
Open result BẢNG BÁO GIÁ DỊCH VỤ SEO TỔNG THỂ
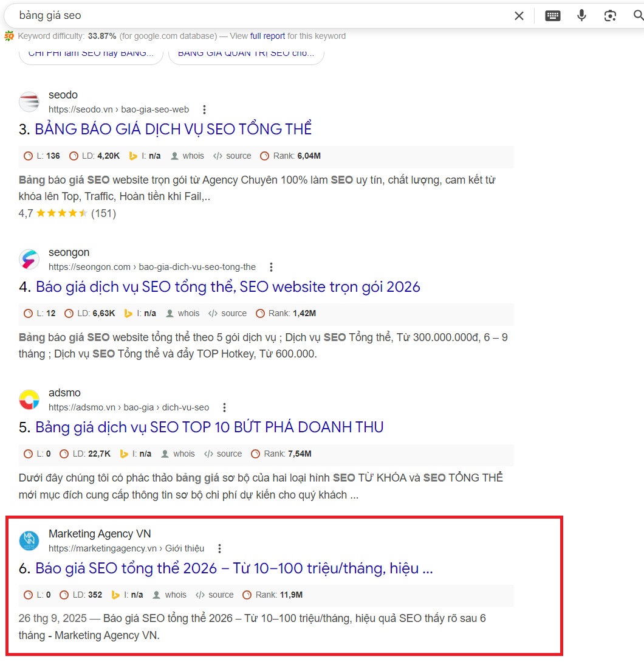pyautogui.click(x=173, y=129)
